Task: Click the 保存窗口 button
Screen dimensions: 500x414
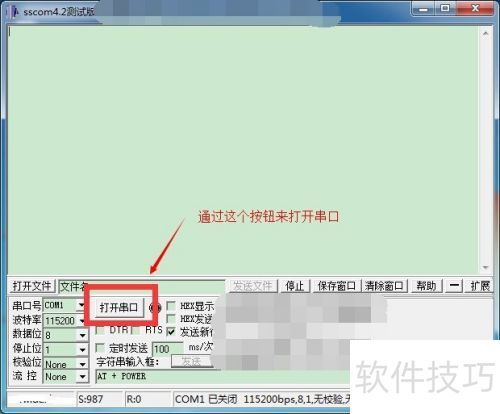Action: 336,286
